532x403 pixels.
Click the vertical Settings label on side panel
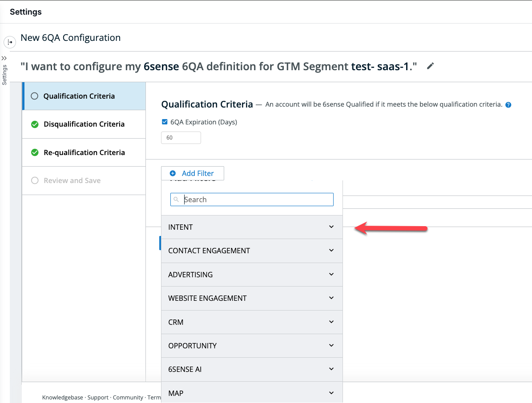pos(4,75)
